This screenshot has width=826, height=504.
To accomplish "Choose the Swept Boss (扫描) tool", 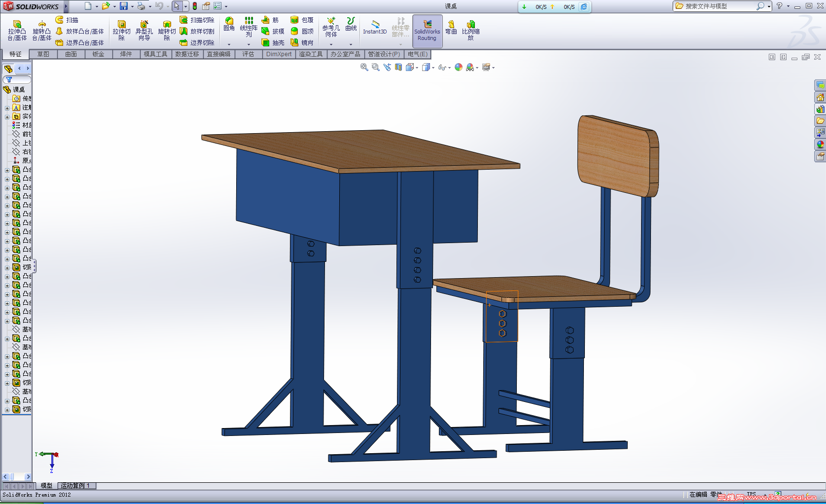I will tap(67, 20).
